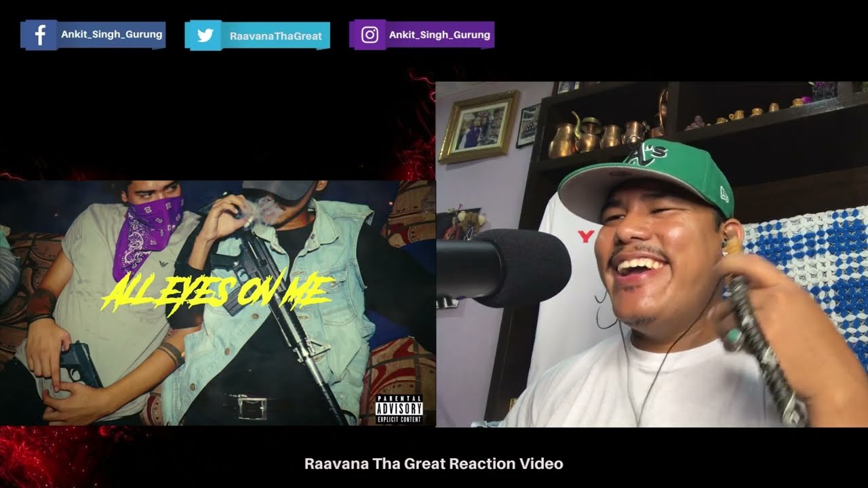Click the Instagram camera icon
This screenshot has height=488, width=868.
coord(370,35)
